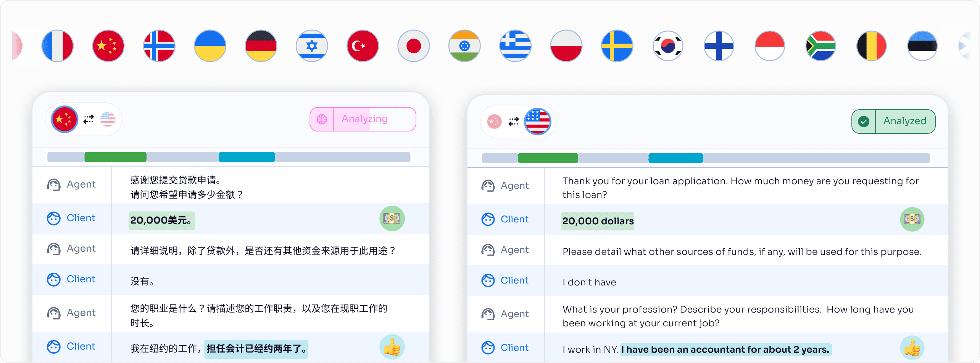
Task: Jump to green segment on left timeline bar
Action: pos(115,157)
